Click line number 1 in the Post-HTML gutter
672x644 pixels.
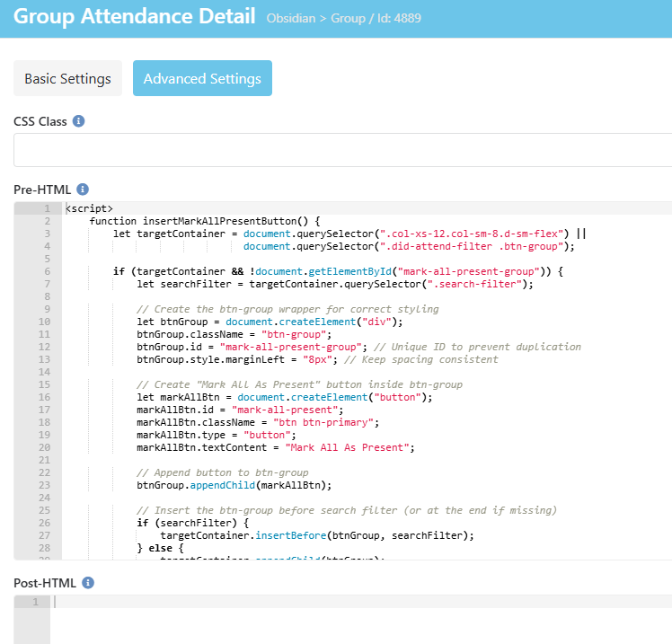click(36, 602)
